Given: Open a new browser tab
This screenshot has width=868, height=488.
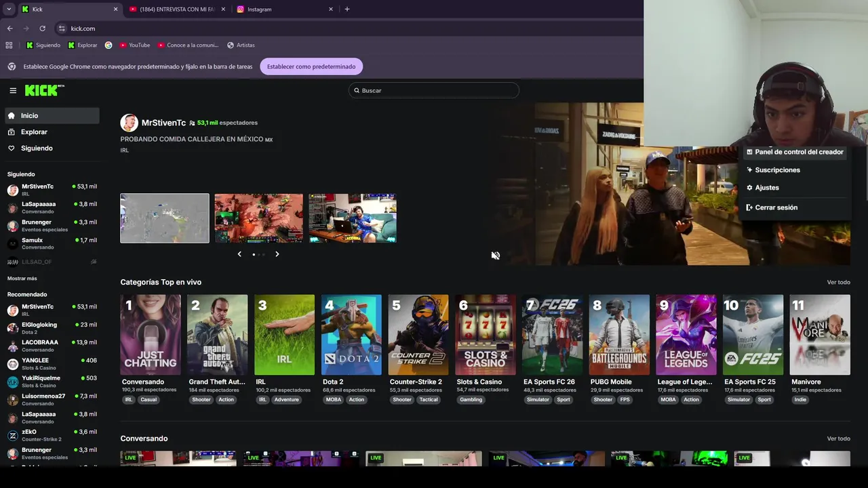Looking at the screenshot, I should (347, 9).
